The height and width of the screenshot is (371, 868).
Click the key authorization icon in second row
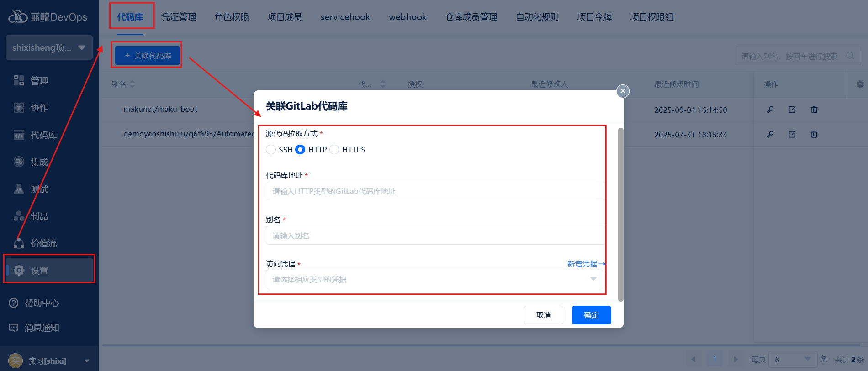tap(770, 134)
